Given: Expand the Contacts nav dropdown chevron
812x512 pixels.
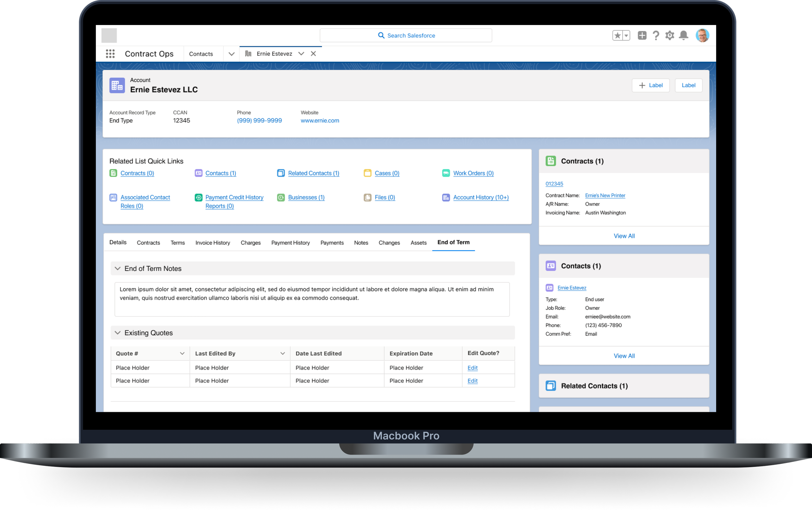Looking at the screenshot, I should click(231, 54).
